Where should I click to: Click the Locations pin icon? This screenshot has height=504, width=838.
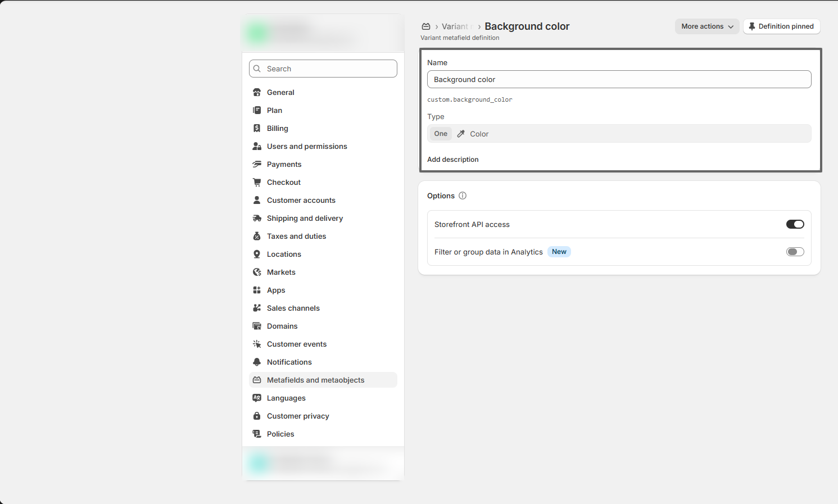coord(257,254)
